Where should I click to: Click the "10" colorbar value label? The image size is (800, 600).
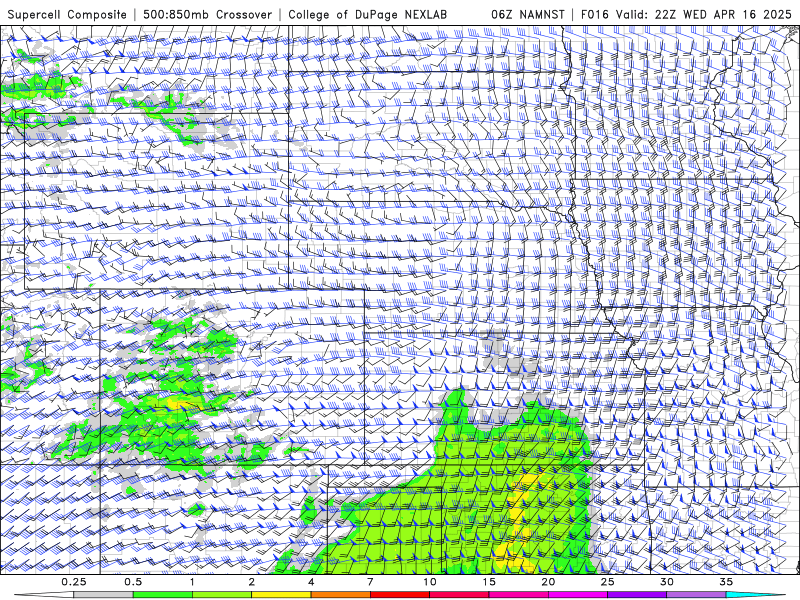pyautogui.click(x=430, y=582)
